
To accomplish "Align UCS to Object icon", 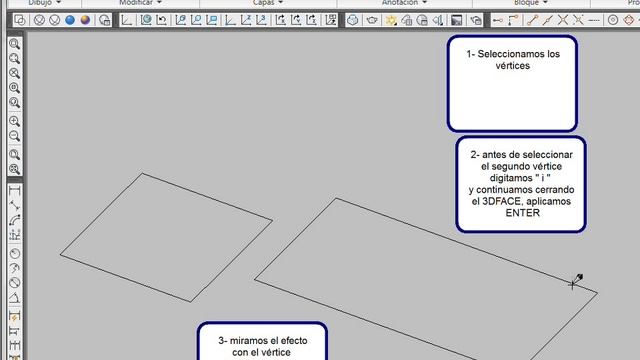I will tap(196, 20).
